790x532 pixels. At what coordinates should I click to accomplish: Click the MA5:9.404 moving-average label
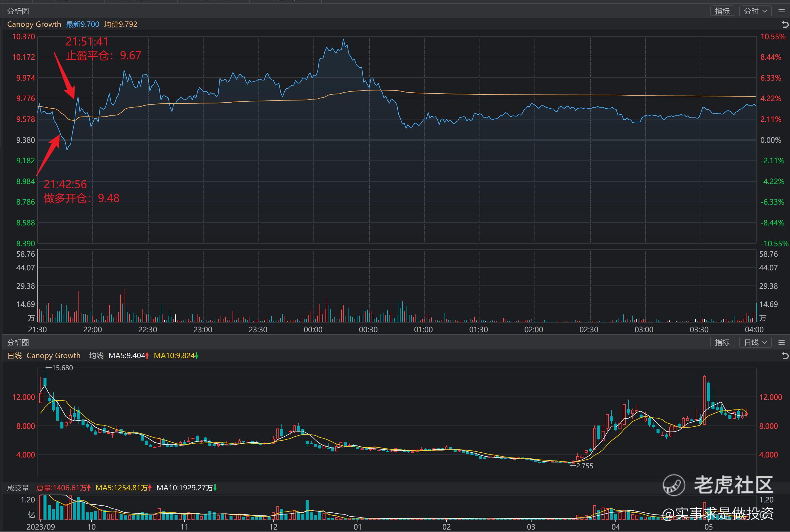click(x=127, y=355)
